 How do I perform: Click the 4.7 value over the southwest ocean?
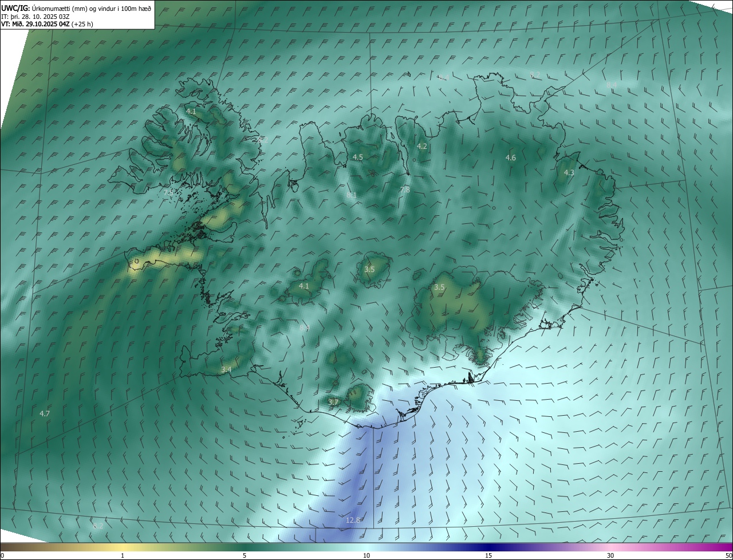coord(45,413)
